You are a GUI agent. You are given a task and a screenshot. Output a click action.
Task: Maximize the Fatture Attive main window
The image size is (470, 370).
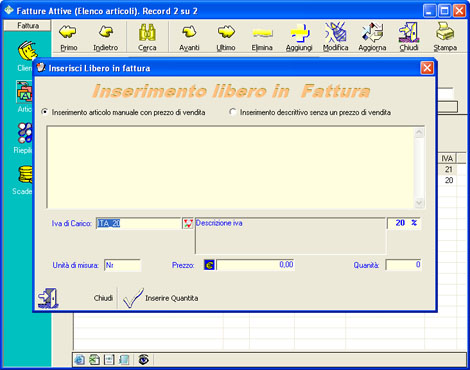tap(444, 11)
